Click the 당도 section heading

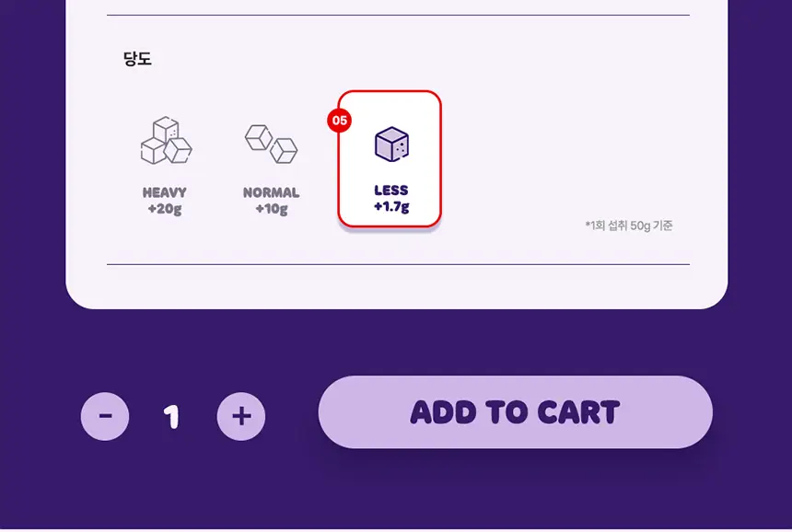[137, 59]
